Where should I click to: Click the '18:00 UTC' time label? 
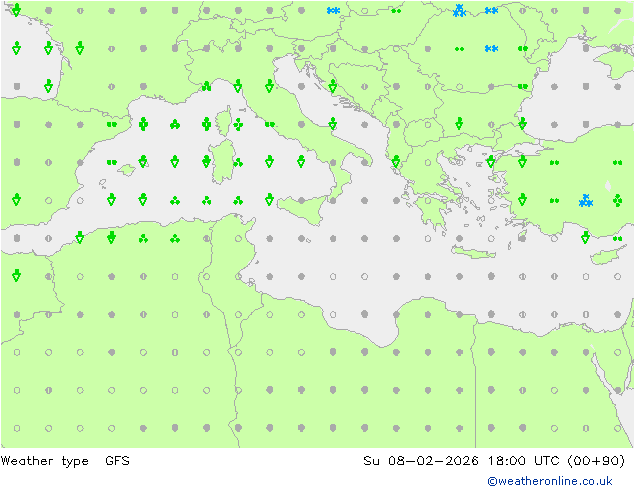pos(523,460)
